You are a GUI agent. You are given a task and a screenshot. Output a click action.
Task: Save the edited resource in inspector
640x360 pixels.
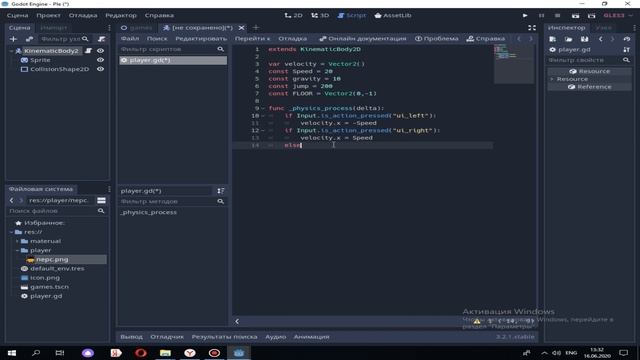(584, 39)
